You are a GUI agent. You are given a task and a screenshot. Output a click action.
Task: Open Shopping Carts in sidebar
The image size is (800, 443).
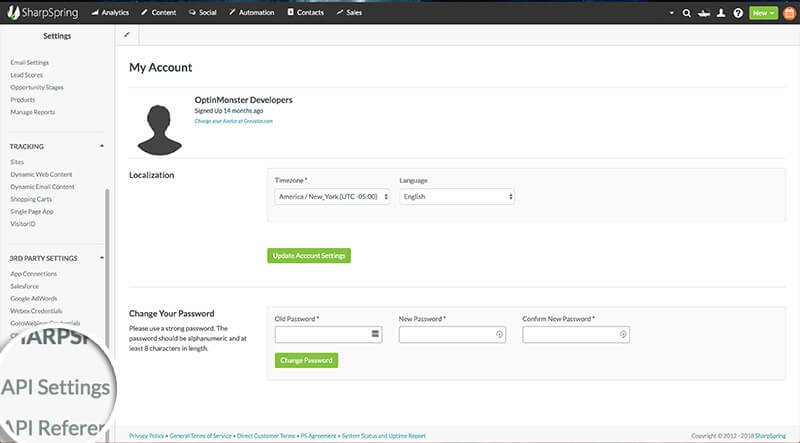click(x=31, y=199)
